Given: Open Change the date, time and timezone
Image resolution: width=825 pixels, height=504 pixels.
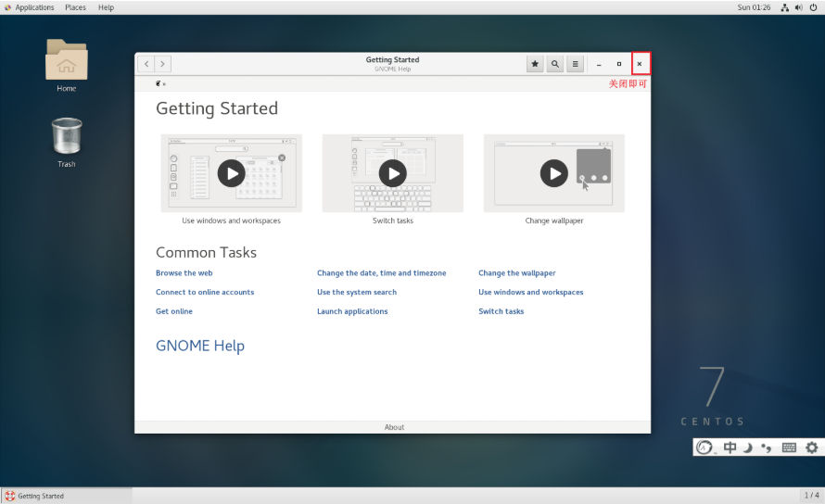Looking at the screenshot, I should 382,273.
